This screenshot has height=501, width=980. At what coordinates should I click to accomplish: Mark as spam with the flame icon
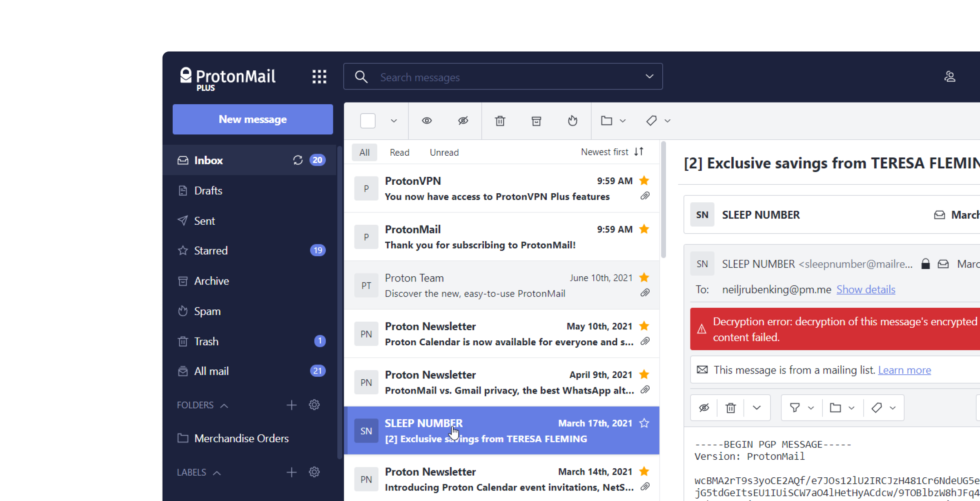pos(572,121)
